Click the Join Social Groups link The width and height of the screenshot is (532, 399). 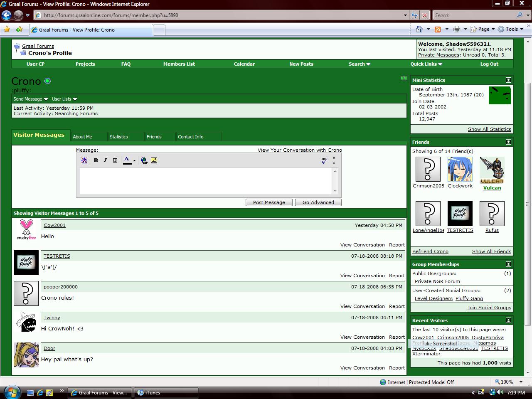489,308
